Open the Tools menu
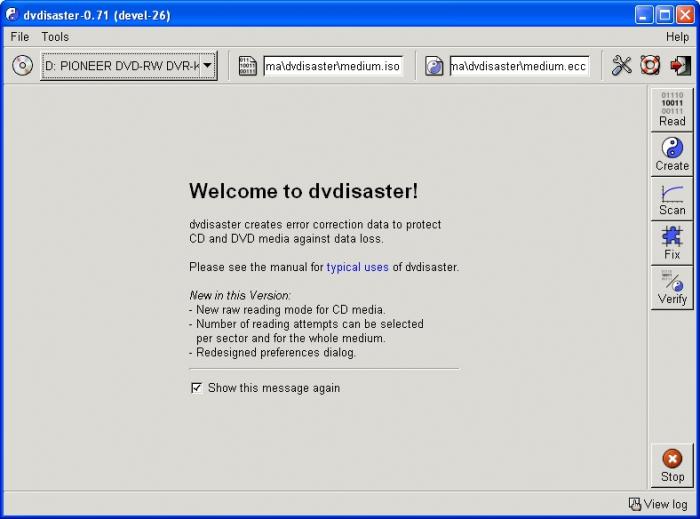This screenshot has height=519, width=700. coord(55,37)
